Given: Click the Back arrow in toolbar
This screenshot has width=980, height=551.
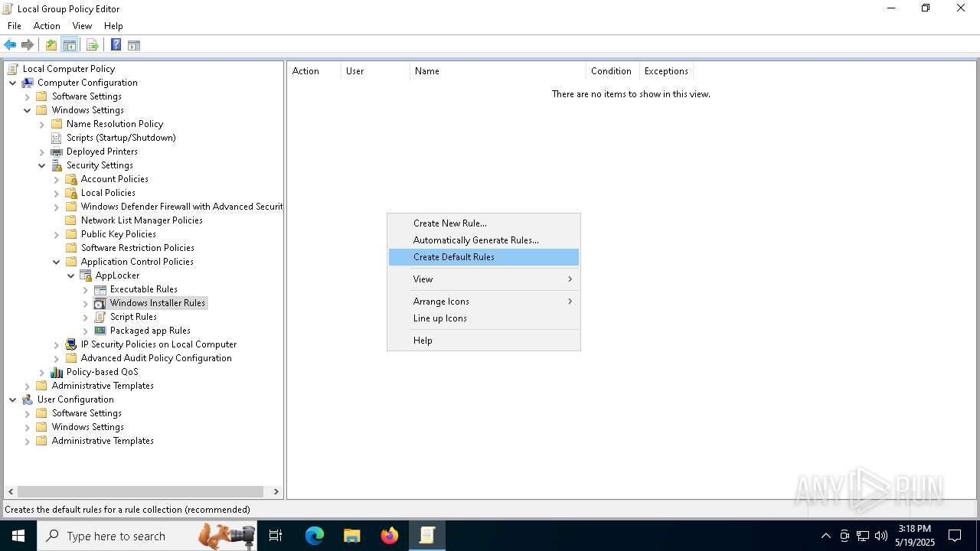Looking at the screenshot, I should pos(10,45).
